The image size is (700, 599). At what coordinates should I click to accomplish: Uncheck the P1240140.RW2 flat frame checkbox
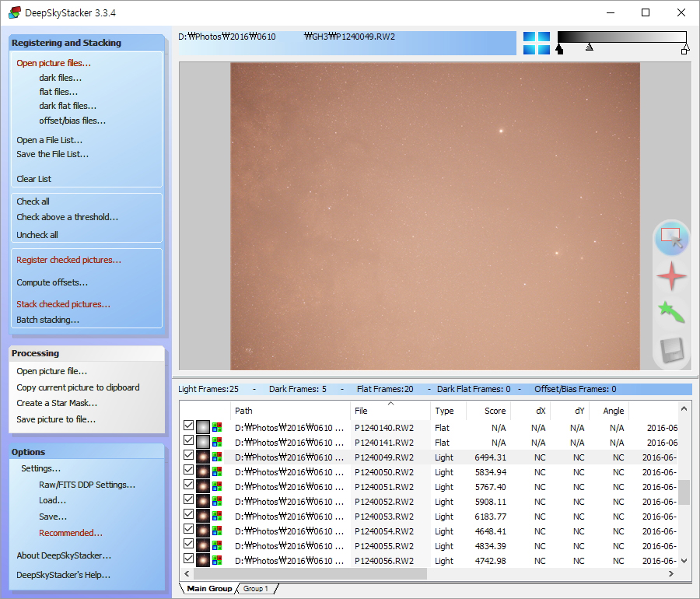pyautogui.click(x=188, y=426)
